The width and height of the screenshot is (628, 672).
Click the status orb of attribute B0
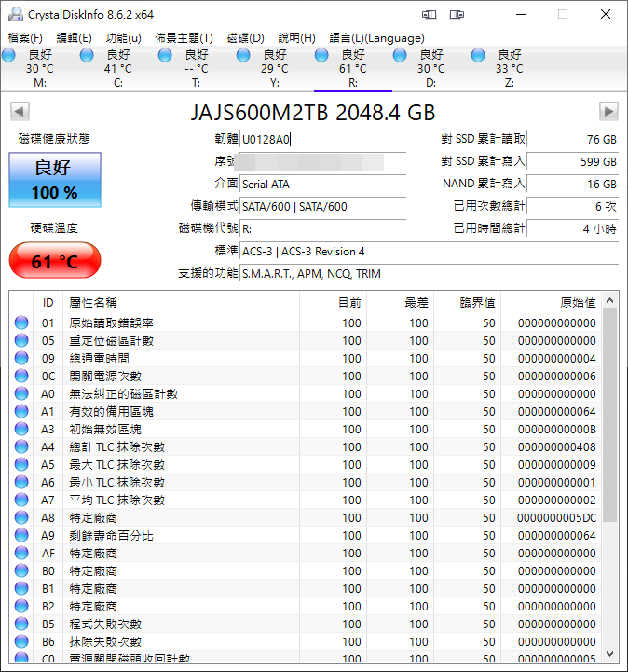click(x=21, y=570)
